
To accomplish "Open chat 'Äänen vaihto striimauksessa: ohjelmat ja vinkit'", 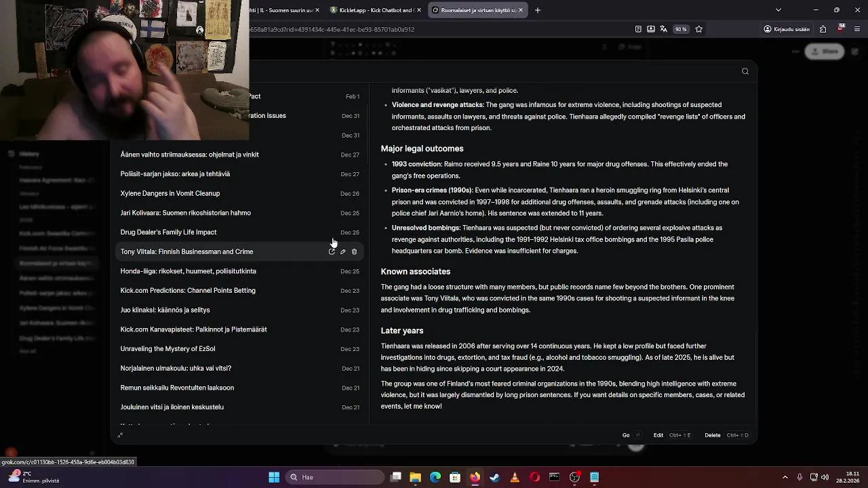I will pyautogui.click(x=240, y=155).
